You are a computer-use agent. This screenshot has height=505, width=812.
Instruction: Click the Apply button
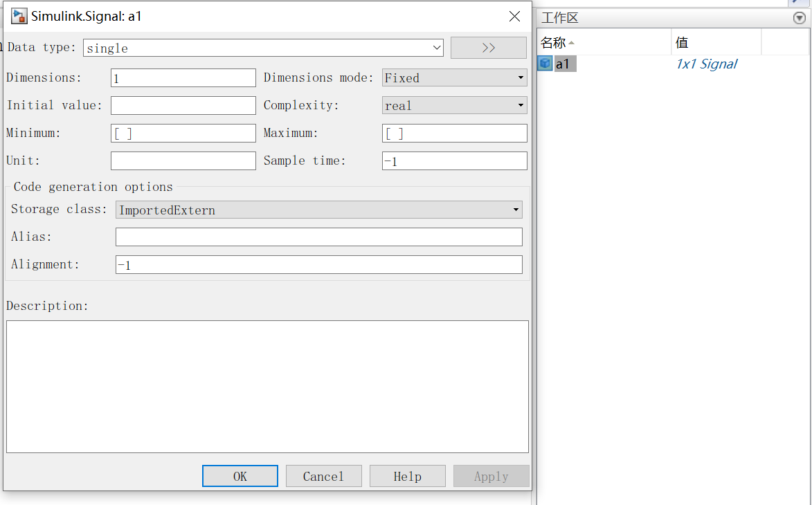pyautogui.click(x=491, y=476)
